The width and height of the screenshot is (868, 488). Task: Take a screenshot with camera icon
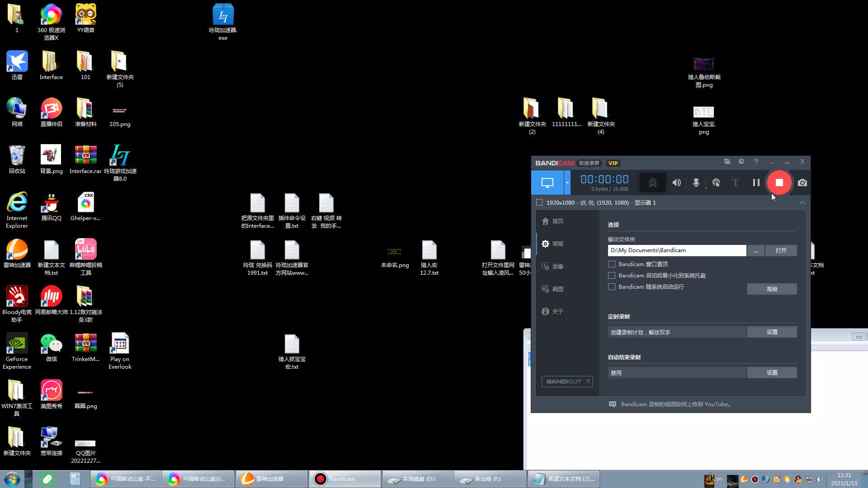point(802,183)
